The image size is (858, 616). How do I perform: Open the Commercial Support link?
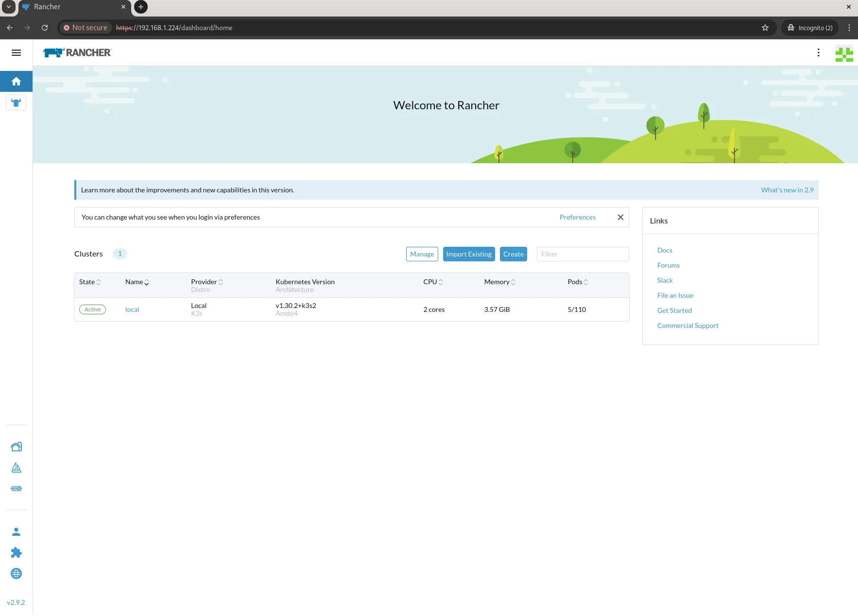(687, 325)
